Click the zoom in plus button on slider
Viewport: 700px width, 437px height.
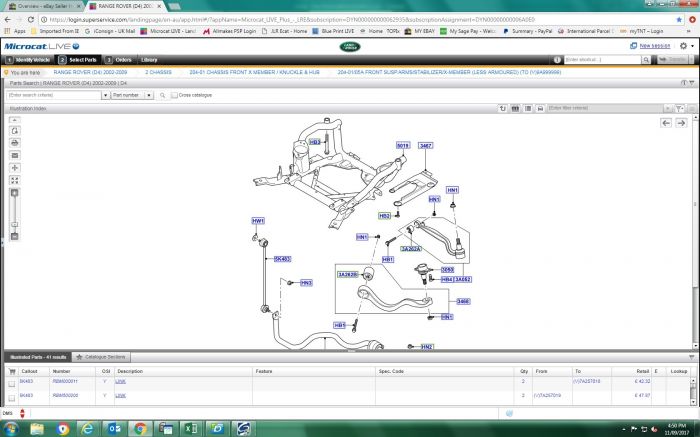click(x=14, y=193)
